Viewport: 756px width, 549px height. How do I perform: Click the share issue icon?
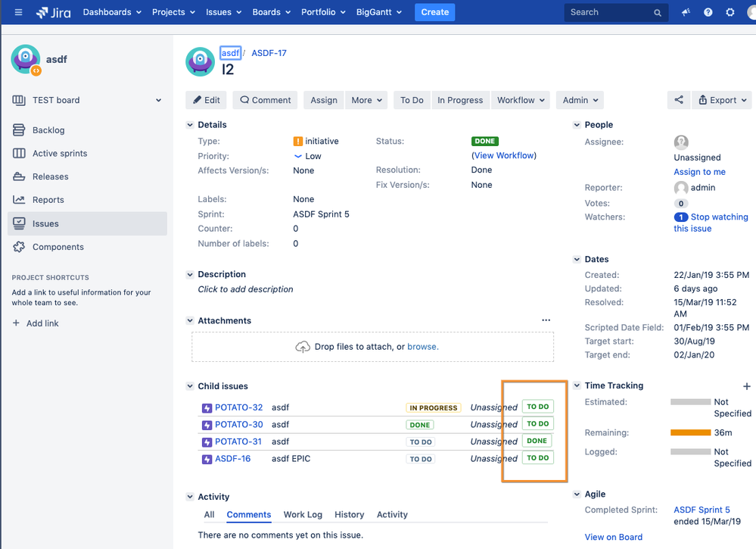pyautogui.click(x=678, y=100)
